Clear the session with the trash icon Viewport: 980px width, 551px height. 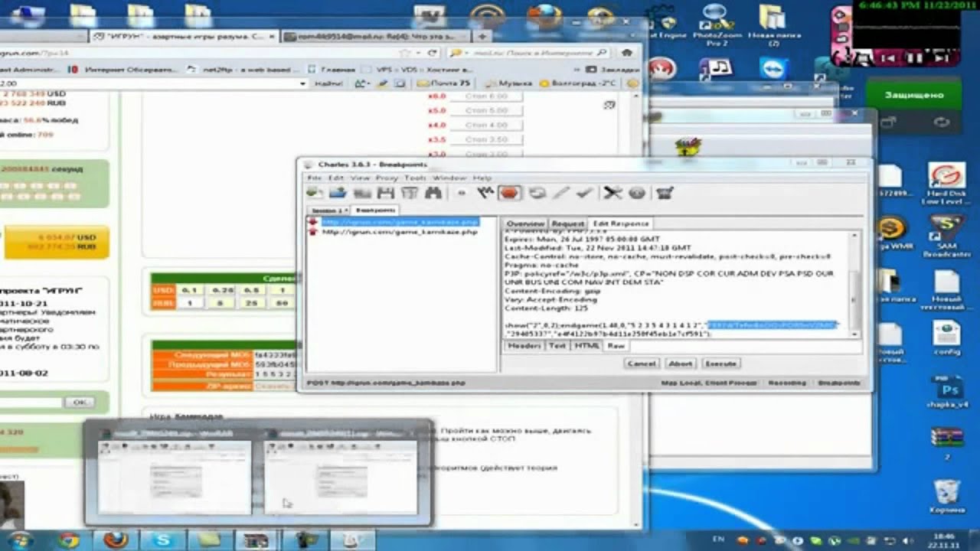click(x=410, y=194)
